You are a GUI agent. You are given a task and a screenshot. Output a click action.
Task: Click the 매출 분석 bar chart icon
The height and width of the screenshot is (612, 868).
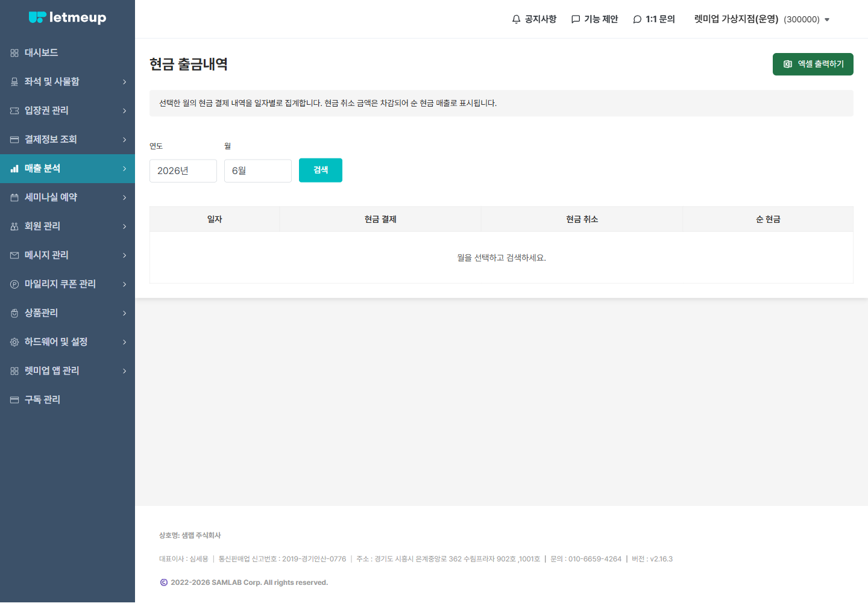[x=14, y=169]
